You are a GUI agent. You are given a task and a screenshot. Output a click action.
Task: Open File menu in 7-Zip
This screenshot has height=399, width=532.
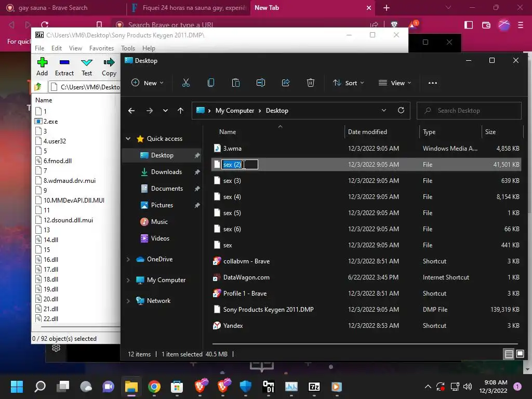coord(39,48)
